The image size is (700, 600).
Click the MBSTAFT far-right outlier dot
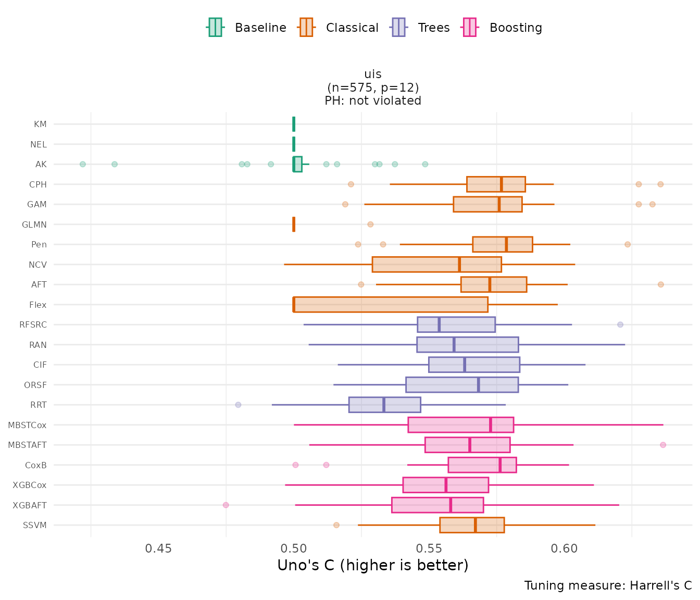(x=662, y=445)
